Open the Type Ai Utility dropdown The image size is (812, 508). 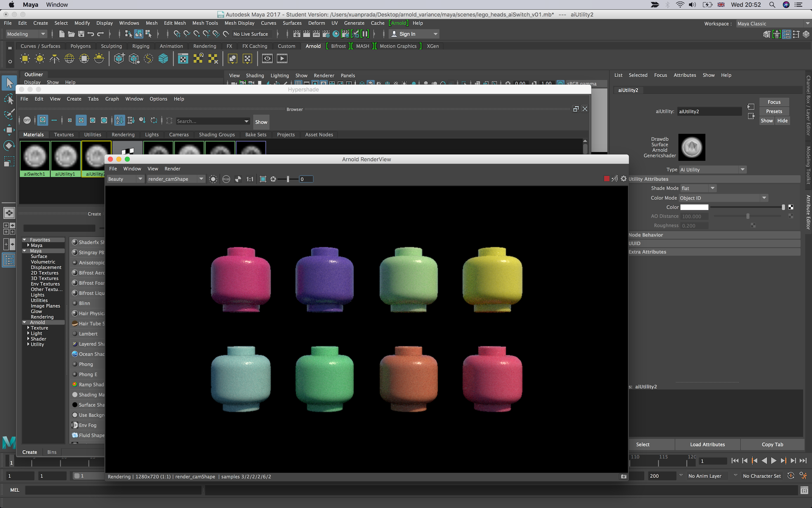(x=713, y=170)
